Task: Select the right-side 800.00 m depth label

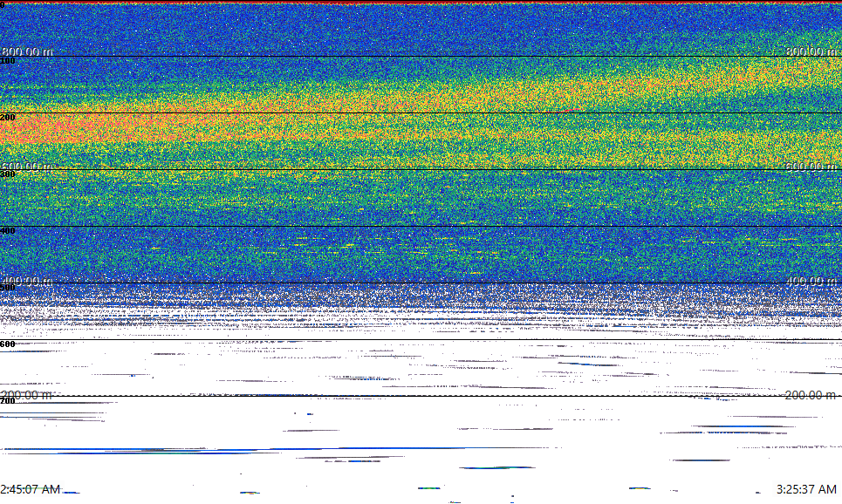Action: [811, 51]
